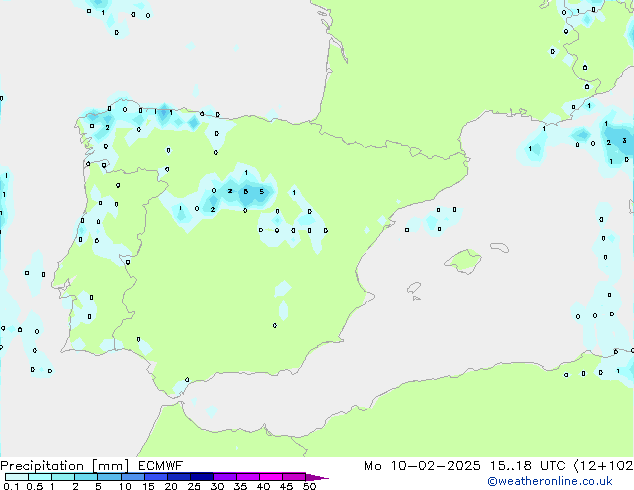Click the legend scale label '25'
Screen dimensions: 634x490
click(194, 486)
